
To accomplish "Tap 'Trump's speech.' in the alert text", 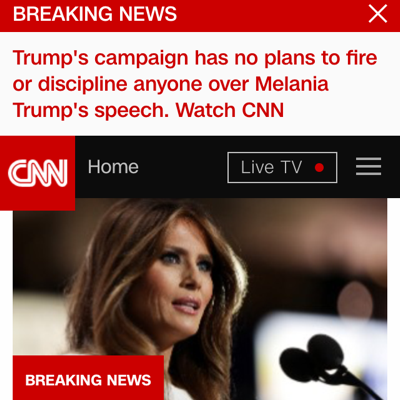I will [91, 110].
